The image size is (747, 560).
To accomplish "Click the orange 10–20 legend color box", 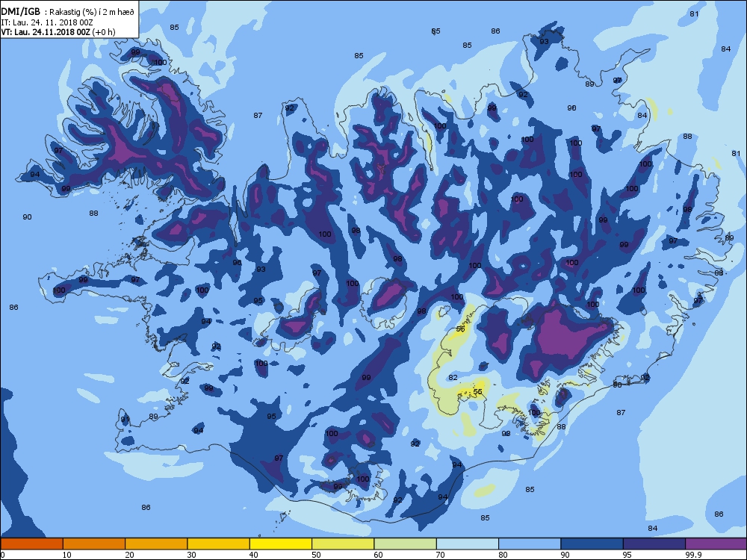I will 94,544.
